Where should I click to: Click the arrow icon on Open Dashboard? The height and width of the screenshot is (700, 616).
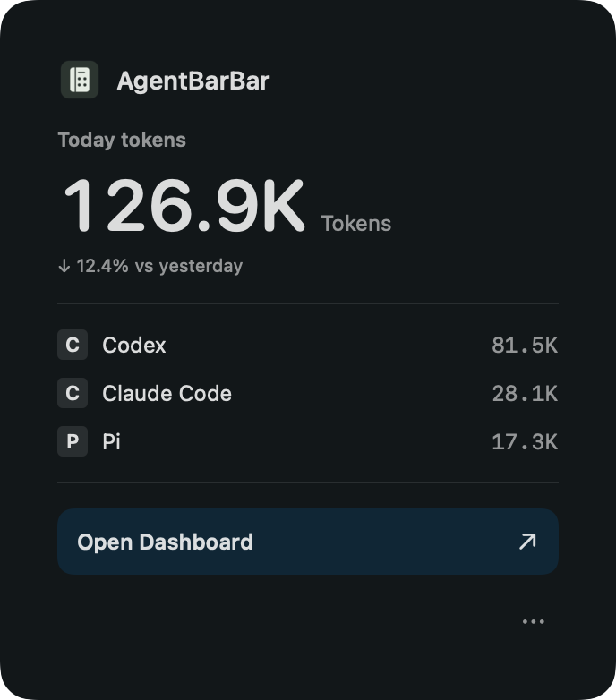(x=527, y=541)
